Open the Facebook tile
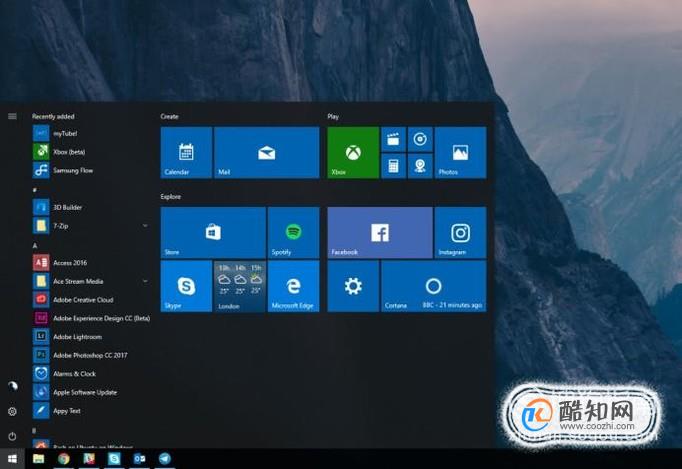Image resolution: width=682 pixels, height=469 pixels. click(x=380, y=233)
